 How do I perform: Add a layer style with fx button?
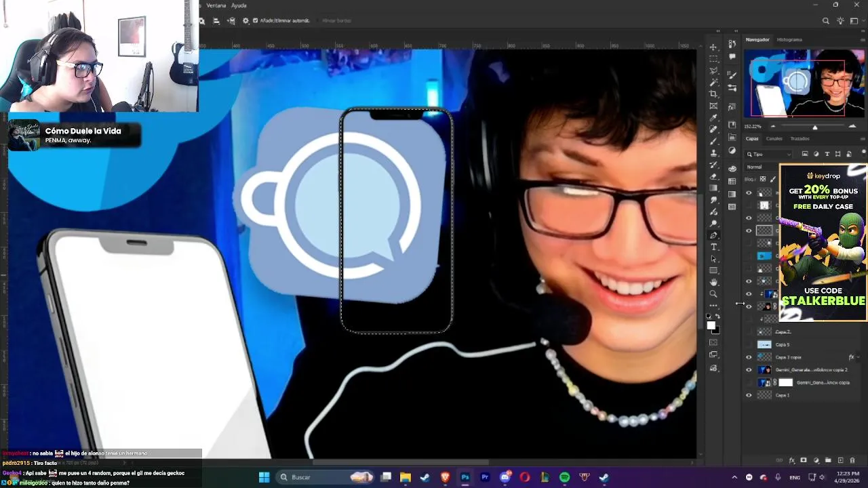pyautogui.click(x=791, y=460)
